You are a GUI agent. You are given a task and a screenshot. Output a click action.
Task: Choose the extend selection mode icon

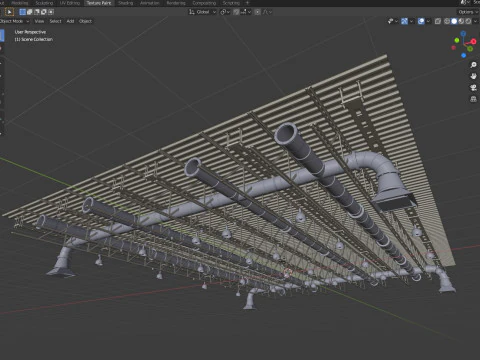[29, 12]
